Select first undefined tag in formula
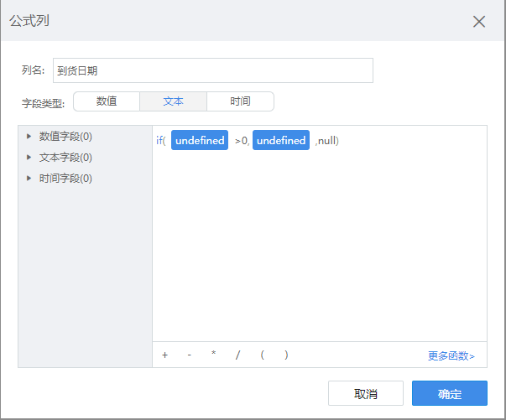Viewport: 506px width, 420px height. tap(200, 141)
